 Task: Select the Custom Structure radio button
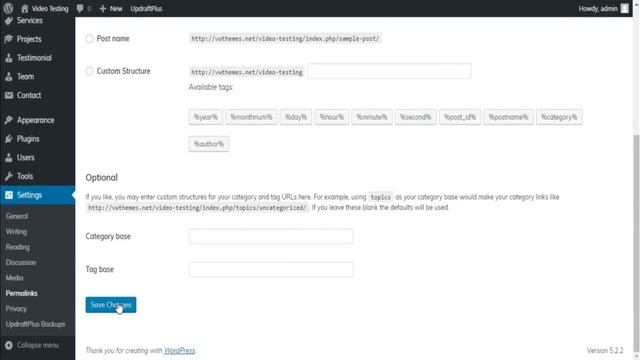tap(89, 71)
